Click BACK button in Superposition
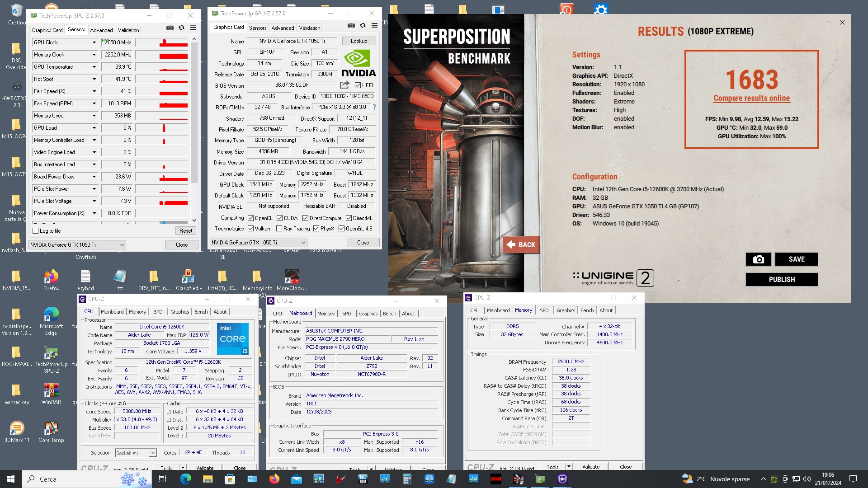Viewport: 868px width, 488px height. (521, 244)
